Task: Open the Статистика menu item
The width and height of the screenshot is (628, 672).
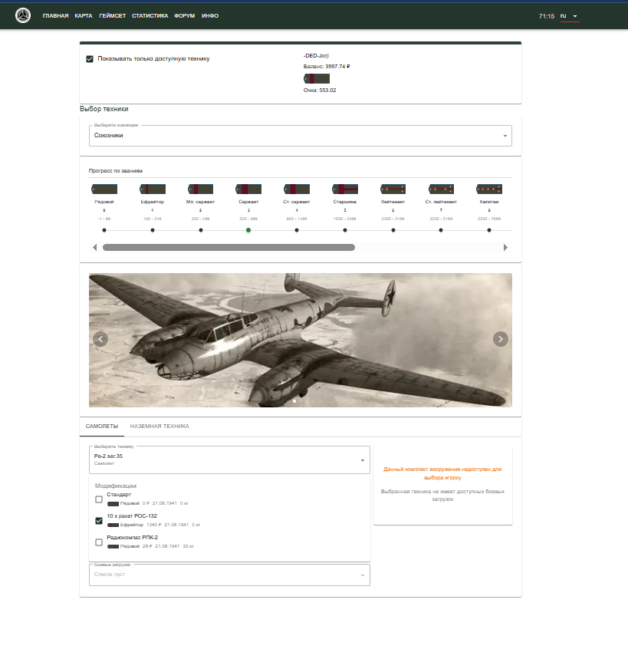Action: (x=150, y=16)
